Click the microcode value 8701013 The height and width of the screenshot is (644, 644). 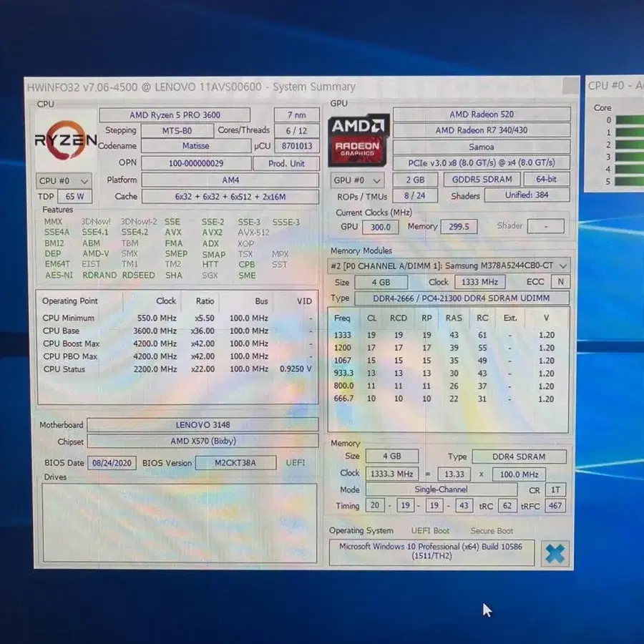(x=296, y=146)
